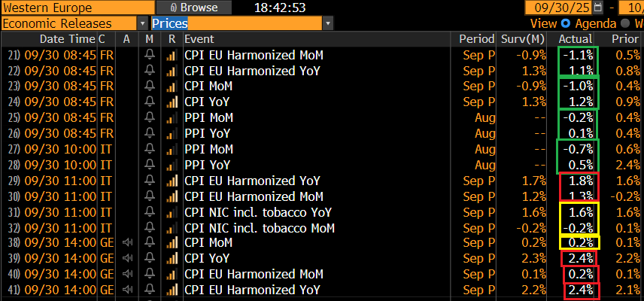Screen dimensions: 644x301
Task: Click relevance bars icon for Italy PPI YoY
Action: click(172, 165)
